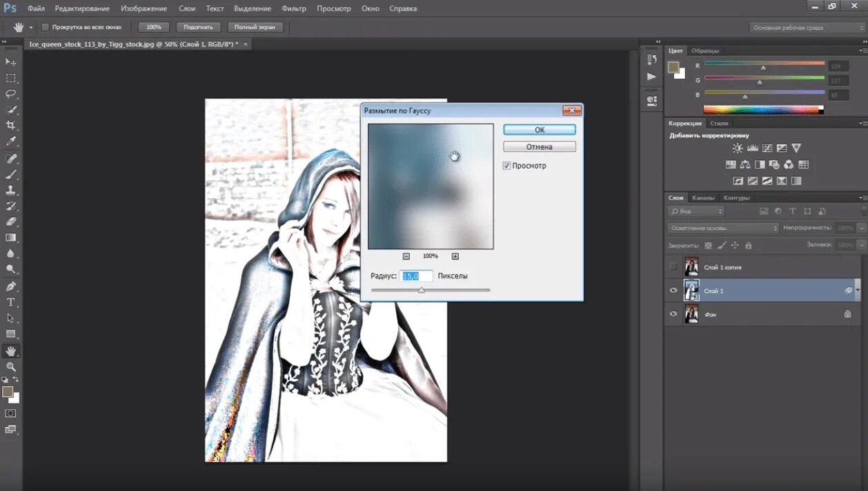Switch to the Контуры tab
Image resolution: width=868 pixels, height=491 pixels.
737,198
